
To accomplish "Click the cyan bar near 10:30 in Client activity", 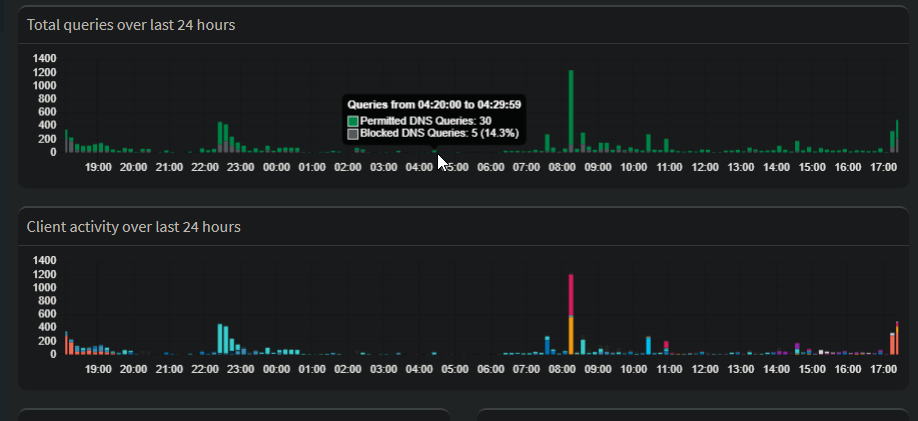I will (648, 346).
